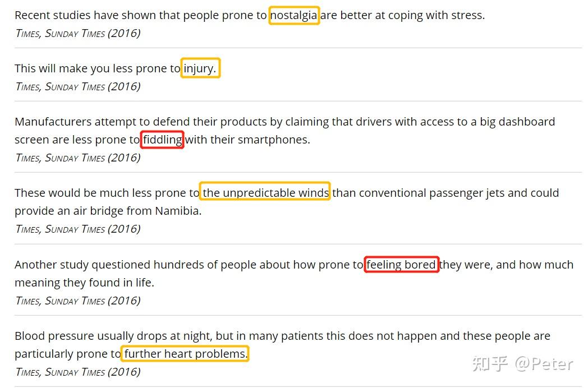
Task: Open the citation below "meaning they found in life"
Action: pos(77,301)
